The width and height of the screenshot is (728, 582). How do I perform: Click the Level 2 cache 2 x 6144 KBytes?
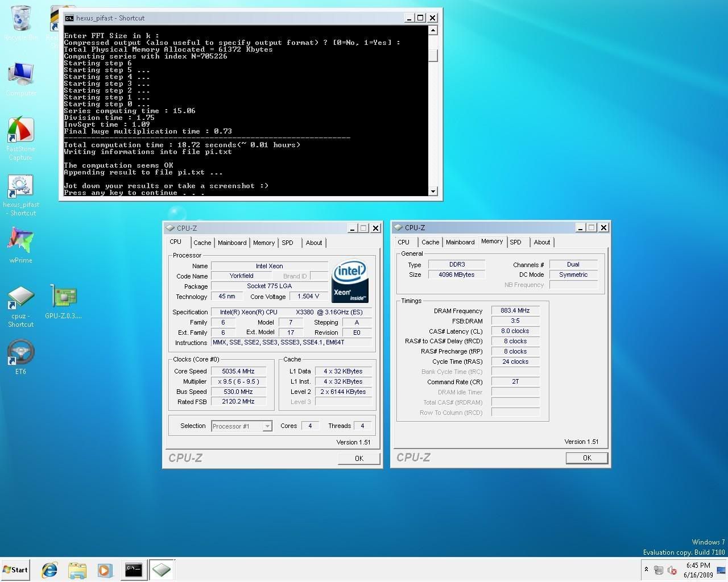(344, 392)
